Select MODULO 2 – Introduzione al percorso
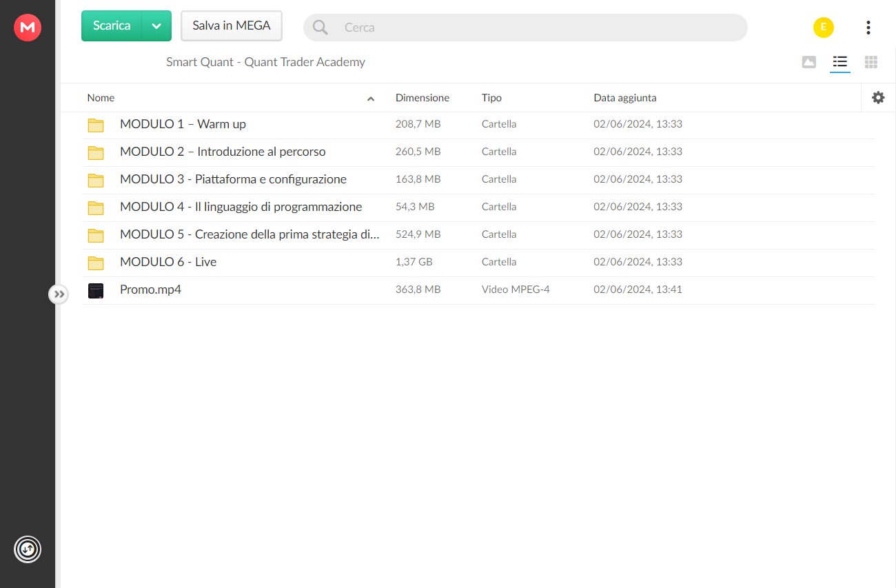The image size is (896, 588). tap(223, 152)
